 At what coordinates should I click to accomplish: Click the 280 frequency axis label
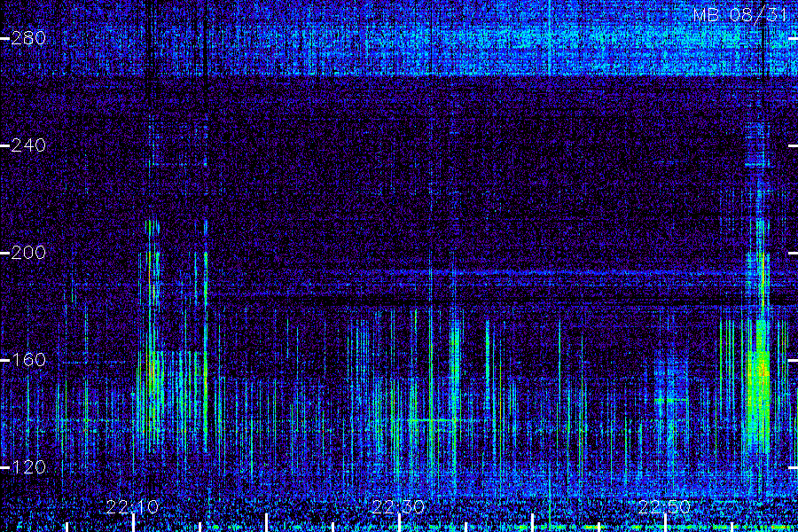click(28, 38)
